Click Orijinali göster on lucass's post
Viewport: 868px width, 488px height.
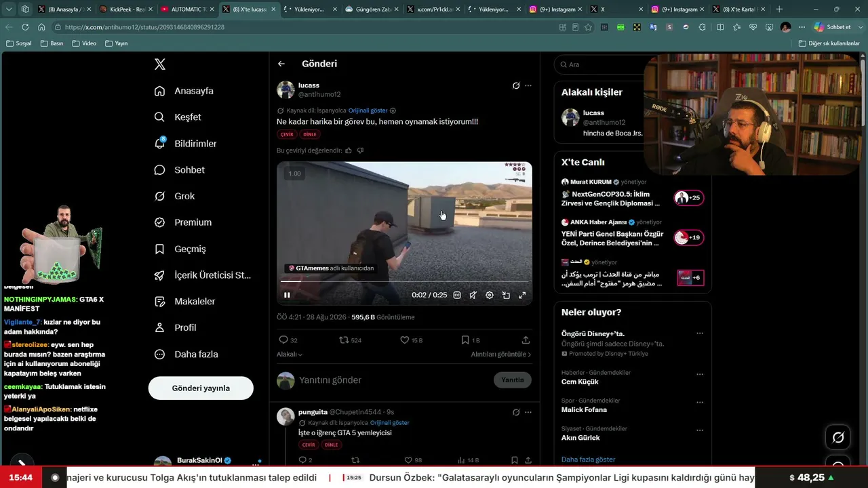368,110
